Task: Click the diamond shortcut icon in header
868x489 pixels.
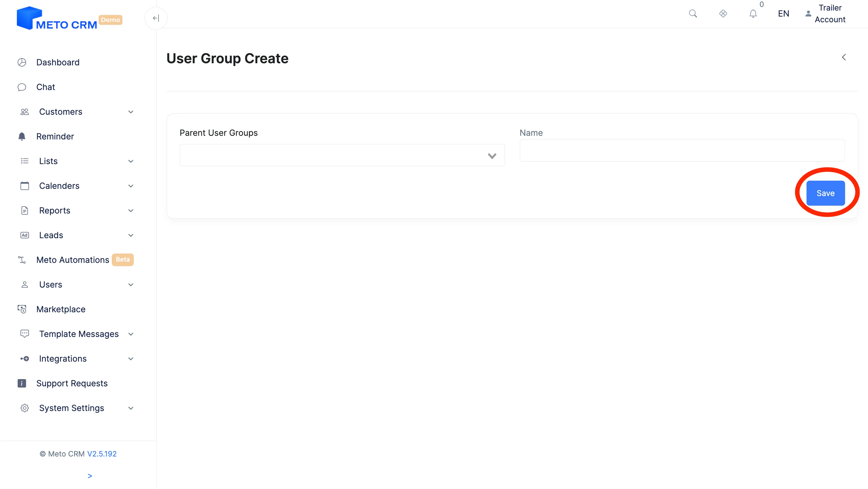Action: click(723, 14)
